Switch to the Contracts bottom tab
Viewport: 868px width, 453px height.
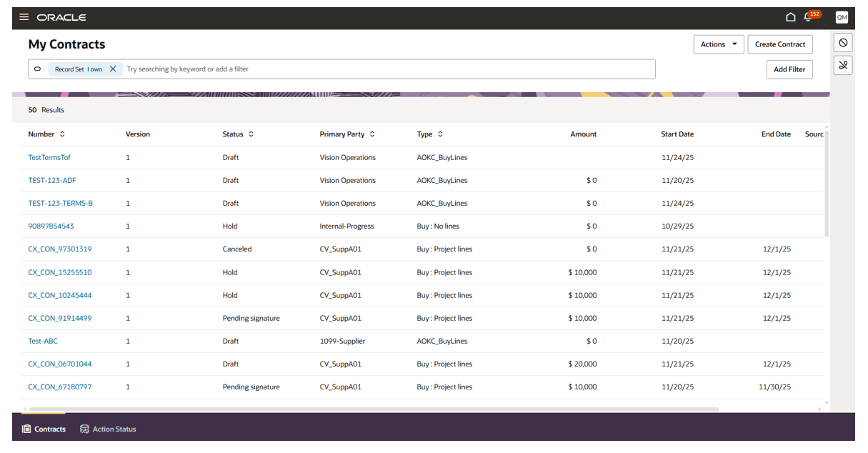pyautogui.click(x=44, y=429)
